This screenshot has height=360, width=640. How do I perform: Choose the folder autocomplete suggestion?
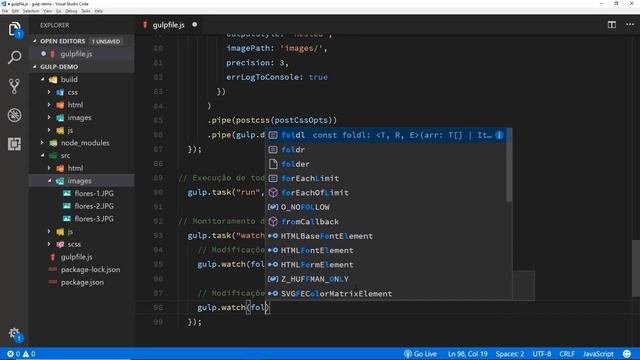(x=387, y=164)
